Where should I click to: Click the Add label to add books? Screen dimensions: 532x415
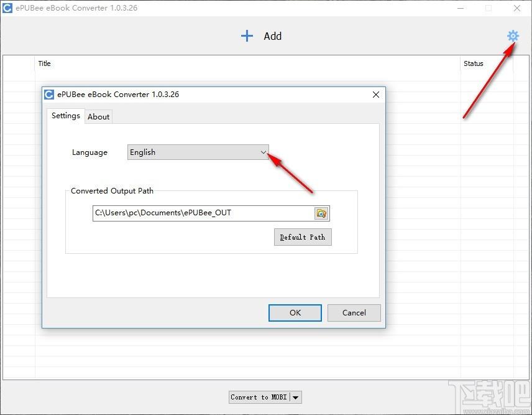point(273,36)
